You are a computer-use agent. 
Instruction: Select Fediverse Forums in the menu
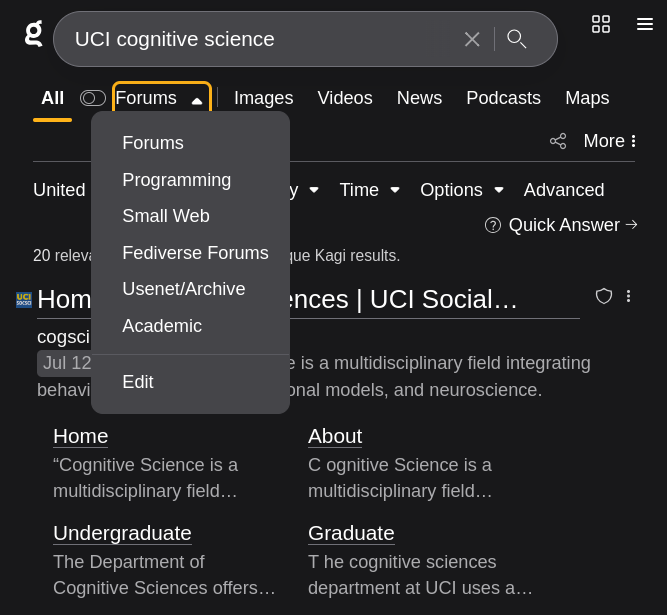click(195, 253)
